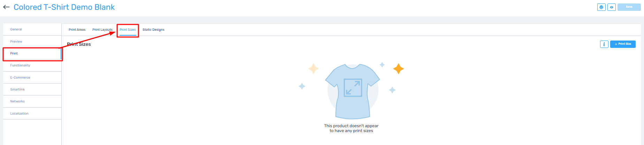Select the Print Sizes tab
Image resolution: width=644 pixels, height=145 pixels.
(x=128, y=30)
